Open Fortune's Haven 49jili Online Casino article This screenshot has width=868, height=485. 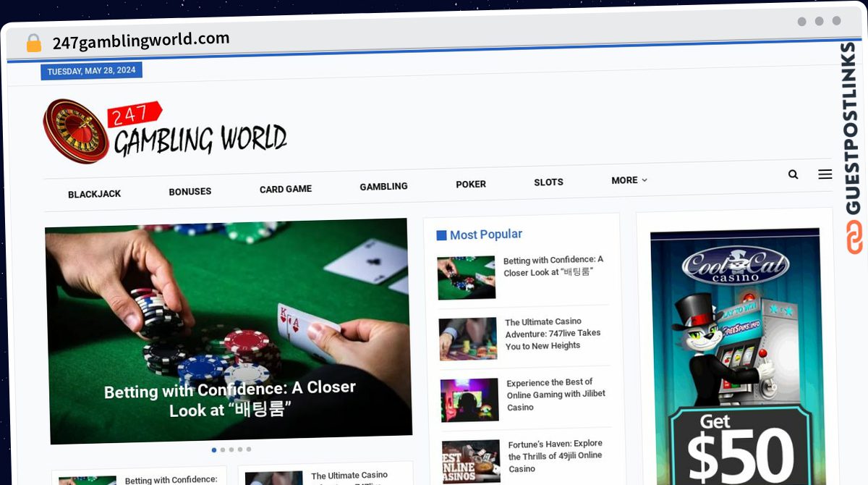click(556, 456)
